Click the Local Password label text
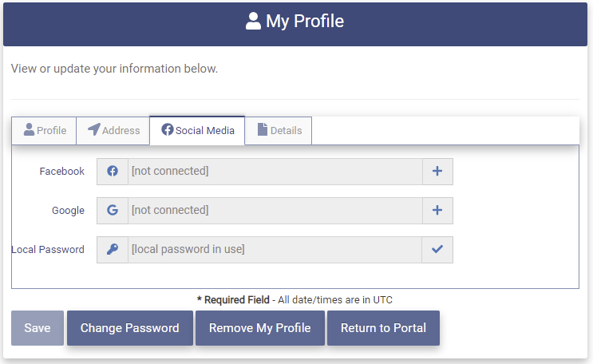Image resolution: width=593 pixels, height=364 pixels. click(x=48, y=249)
